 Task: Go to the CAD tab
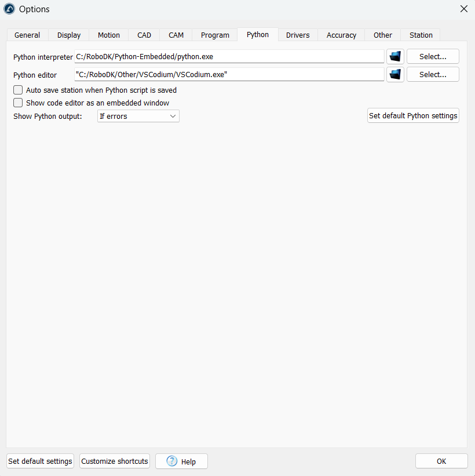tap(144, 35)
